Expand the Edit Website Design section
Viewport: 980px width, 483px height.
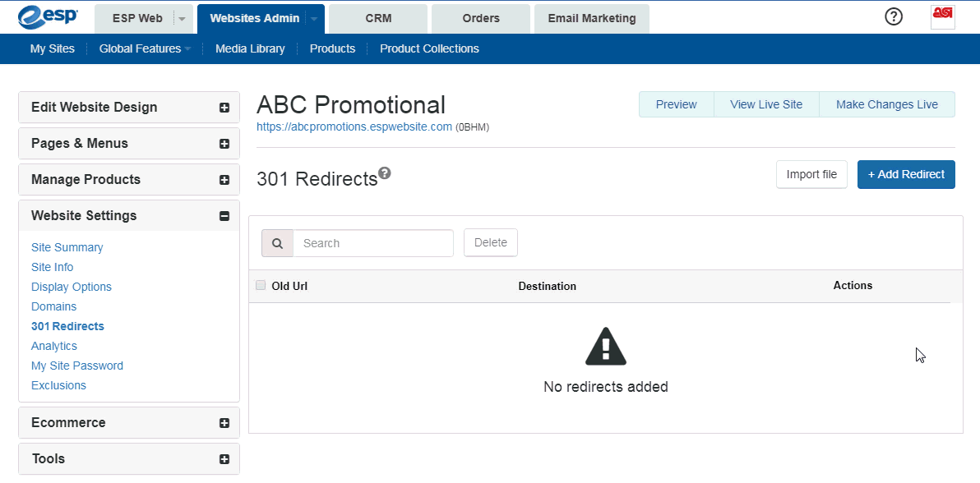tap(129, 108)
